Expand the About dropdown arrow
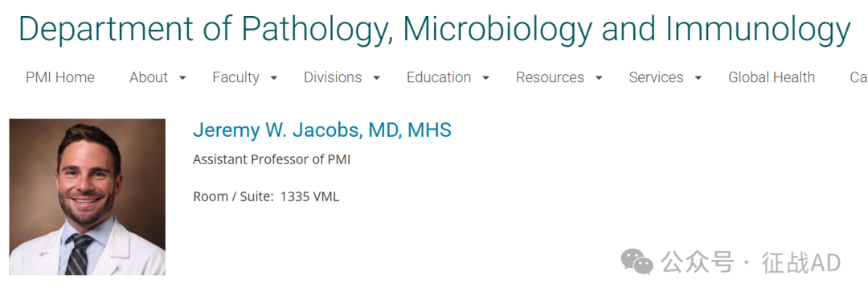 tap(182, 78)
